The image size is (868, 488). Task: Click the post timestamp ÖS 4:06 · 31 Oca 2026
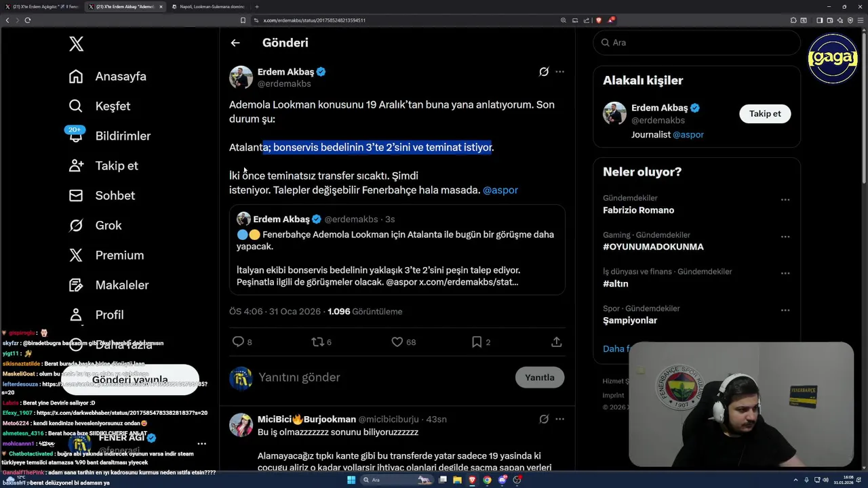click(275, 312)
